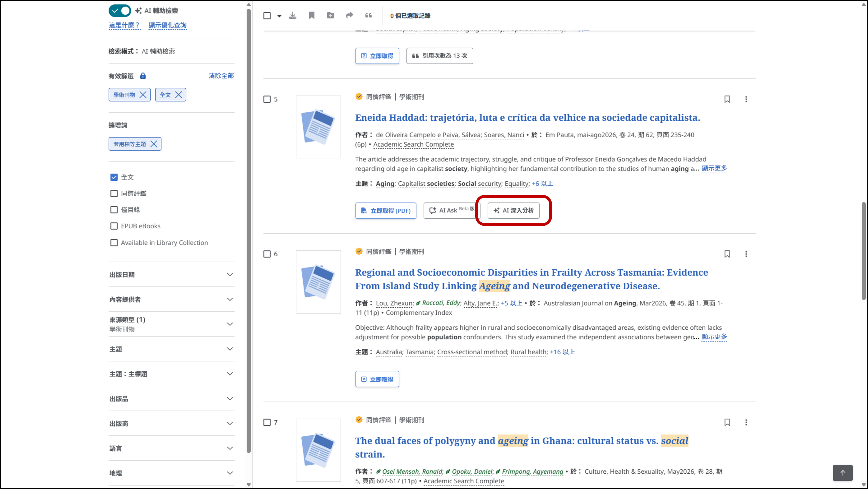
Task: Expand the 出版日期 filter section
Action: click(172, 275)
